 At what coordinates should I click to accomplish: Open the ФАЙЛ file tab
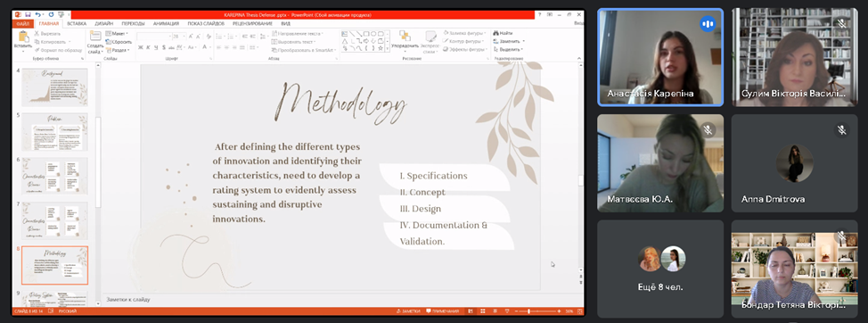pos(22,24)
